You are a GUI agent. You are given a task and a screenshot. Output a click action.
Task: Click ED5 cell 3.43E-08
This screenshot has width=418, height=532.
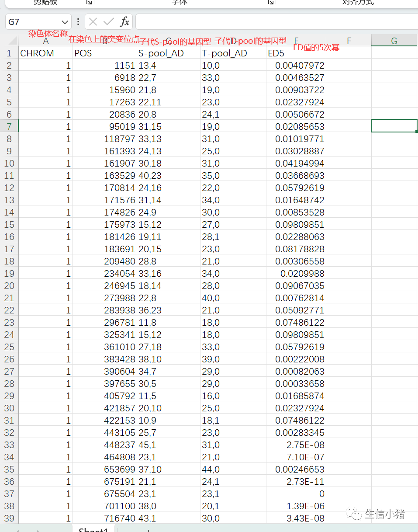296,518
